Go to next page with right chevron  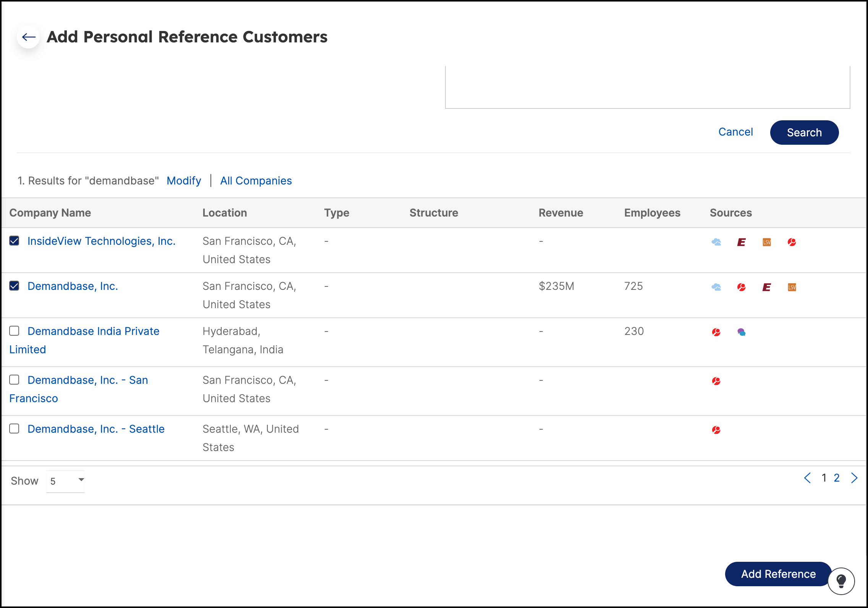(x=855, y=478)
